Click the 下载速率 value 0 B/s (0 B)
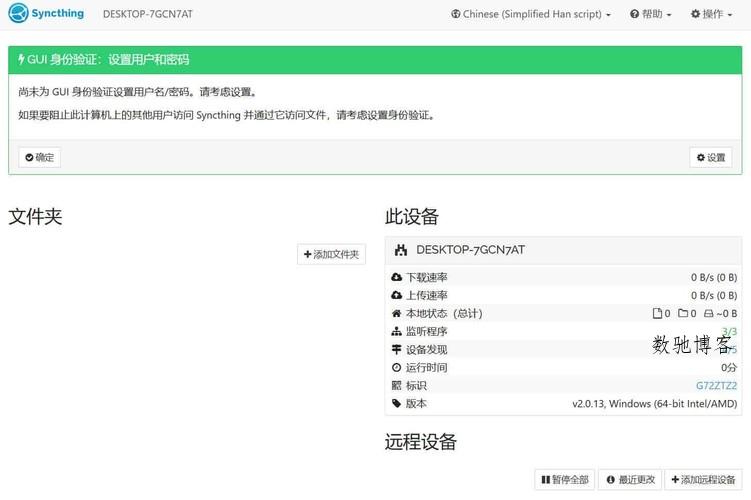The width and height of the screenshot is (751, 500). (714, 277)
